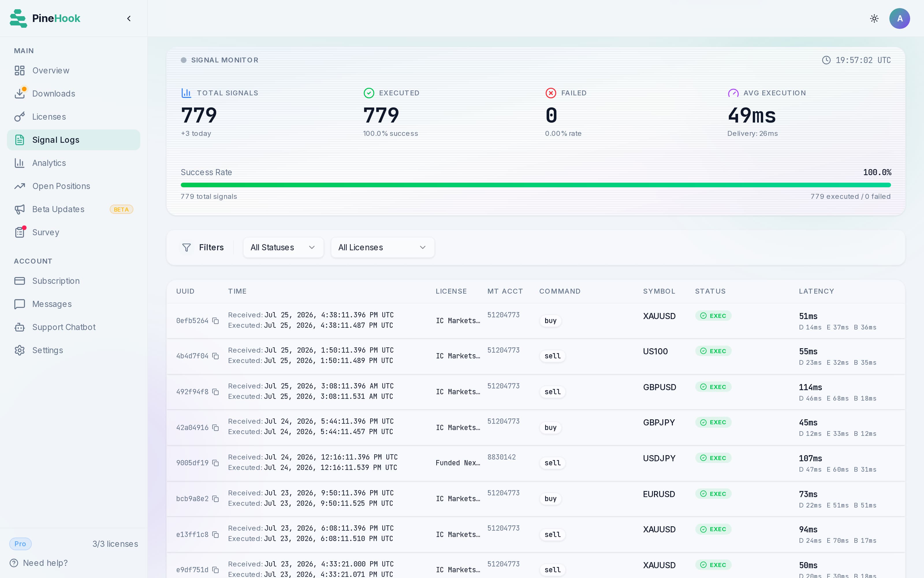Click the Executed checkmark icon
The height and width of the screenshot is (578, 924).
369,93
